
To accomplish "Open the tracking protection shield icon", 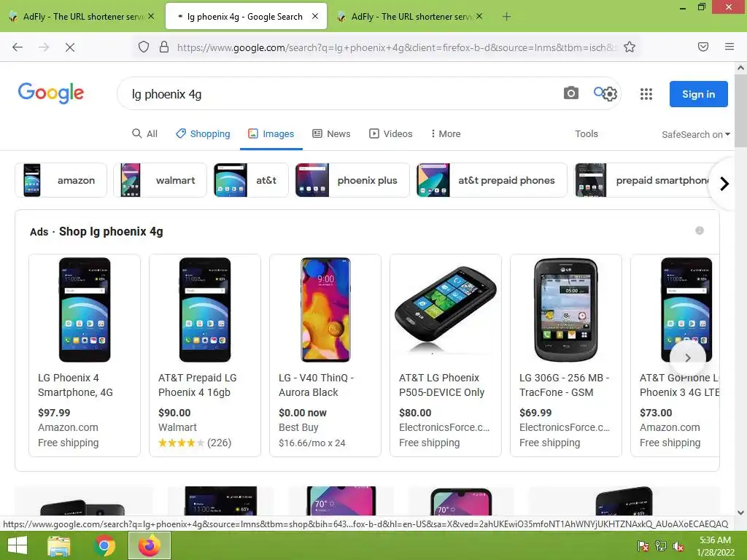I will (x=144, y=47).
